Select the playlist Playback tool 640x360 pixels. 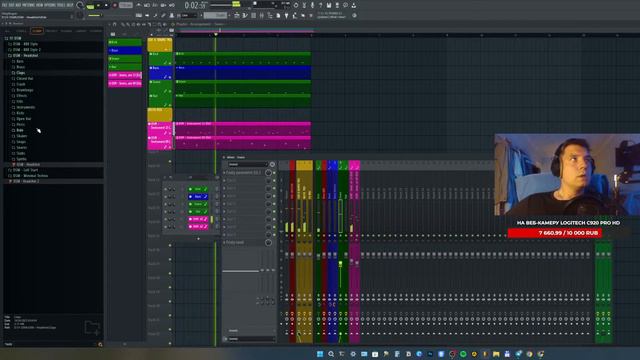pyautogui.click(x=165, y=24)
